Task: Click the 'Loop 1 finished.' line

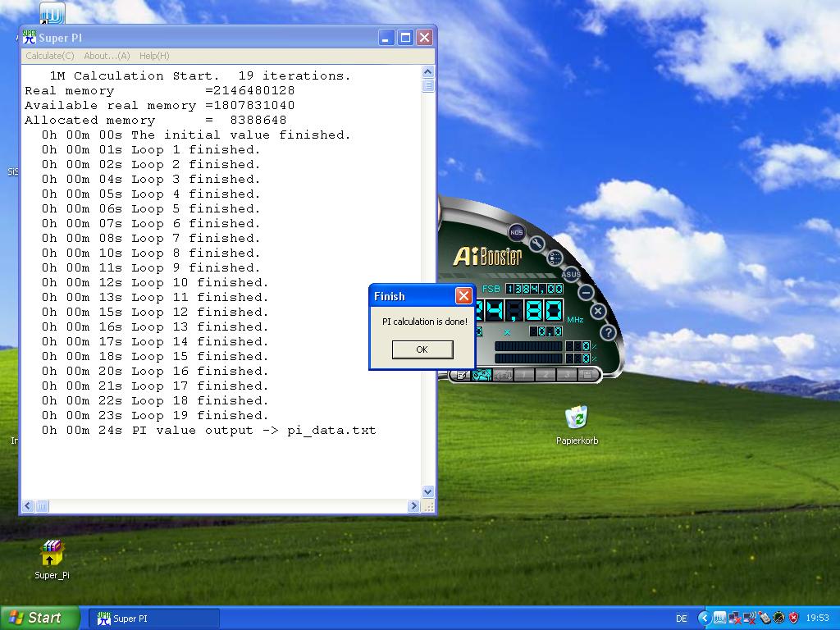Action: [x=151, y=149]
